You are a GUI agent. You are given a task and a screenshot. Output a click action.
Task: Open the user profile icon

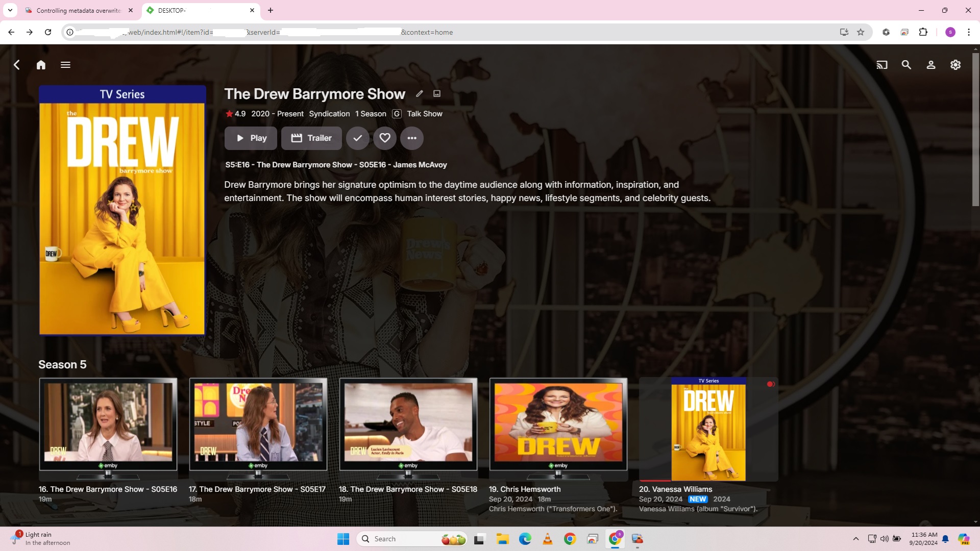click(x=931, y=65)
